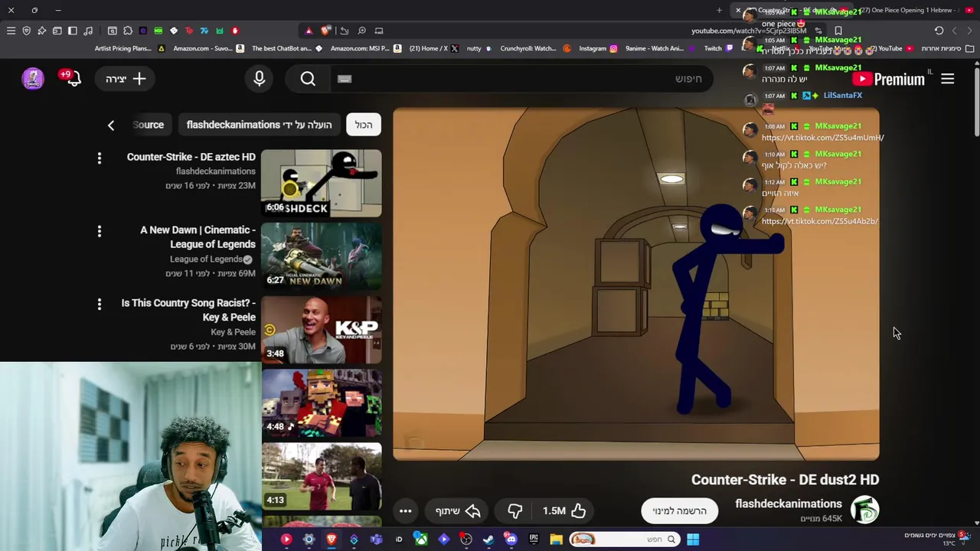Open the Key & Peele video thumbnail
The height and width of the screenshot is (551, 980).
[322, 330]
